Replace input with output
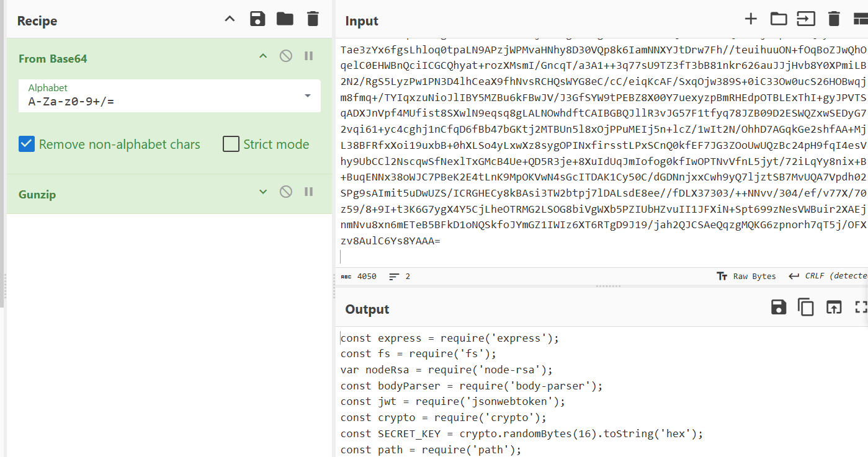This screenshot has width=868, height=457. [833, 307]
